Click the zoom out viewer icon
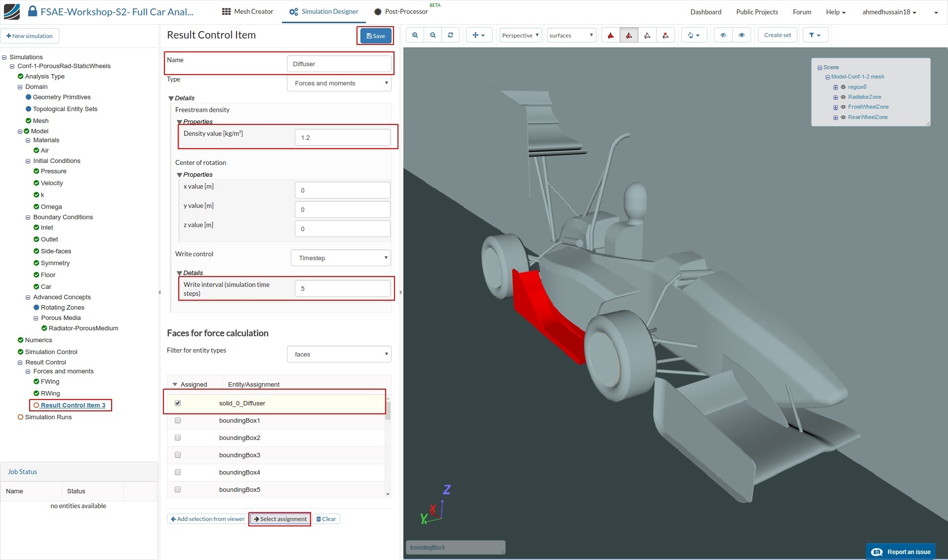The image size is (948, 560). coord(433,35)
